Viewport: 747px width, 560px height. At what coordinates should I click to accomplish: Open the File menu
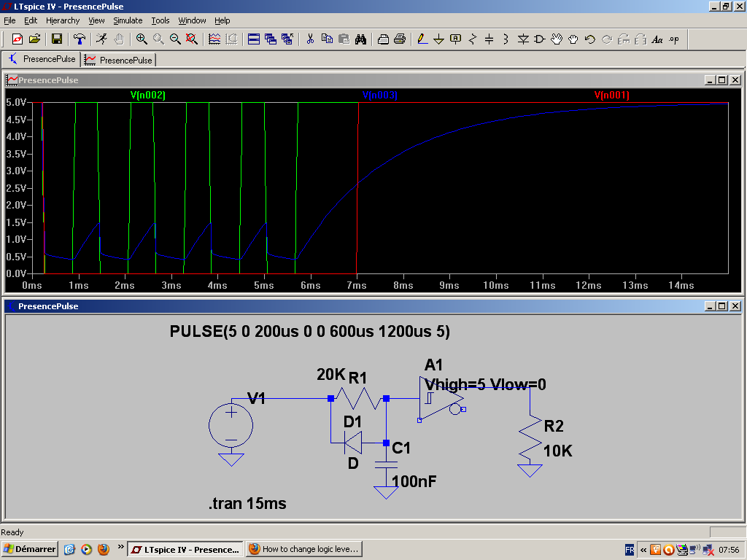click(x=9, y=20)
